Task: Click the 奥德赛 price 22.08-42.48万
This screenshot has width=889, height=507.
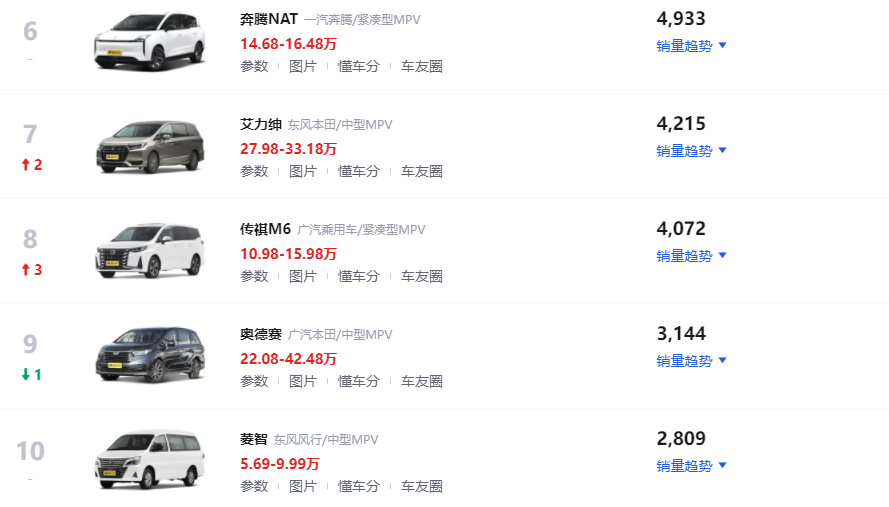Action: pos(288,359)
